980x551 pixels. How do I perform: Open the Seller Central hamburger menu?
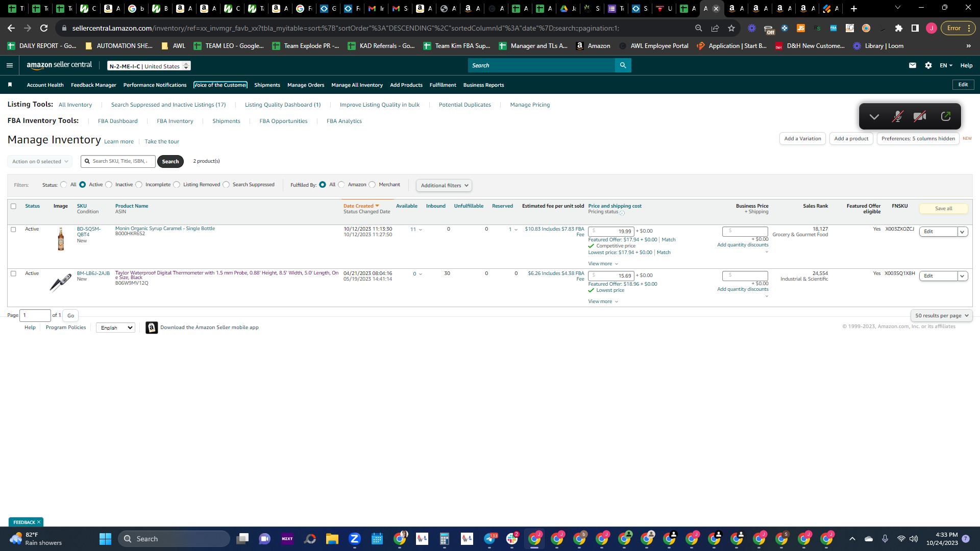(9, 65)
